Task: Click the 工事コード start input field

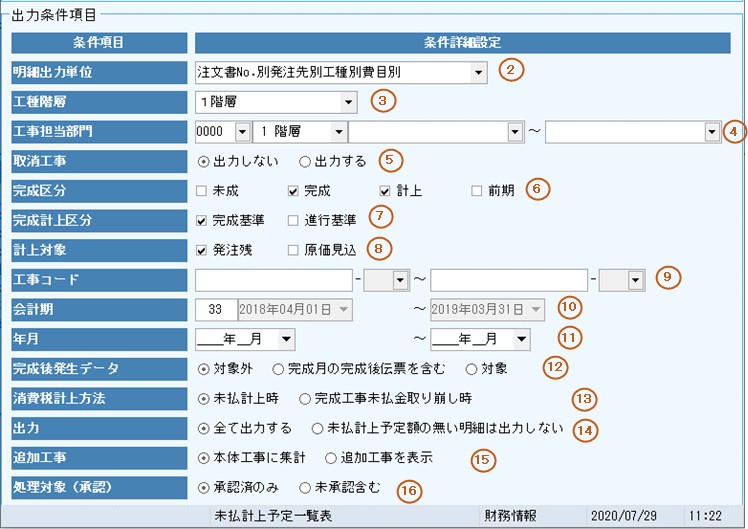Action: [x=274, y=280]
